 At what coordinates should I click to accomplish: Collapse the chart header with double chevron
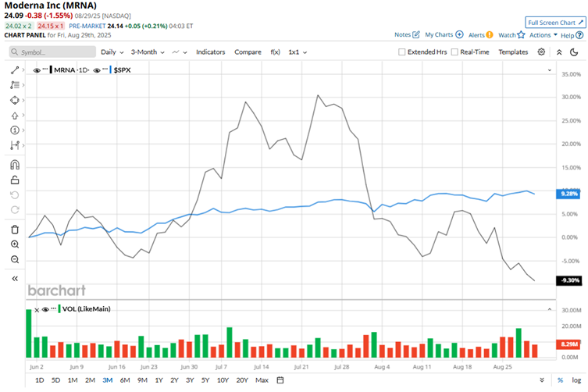559,52
